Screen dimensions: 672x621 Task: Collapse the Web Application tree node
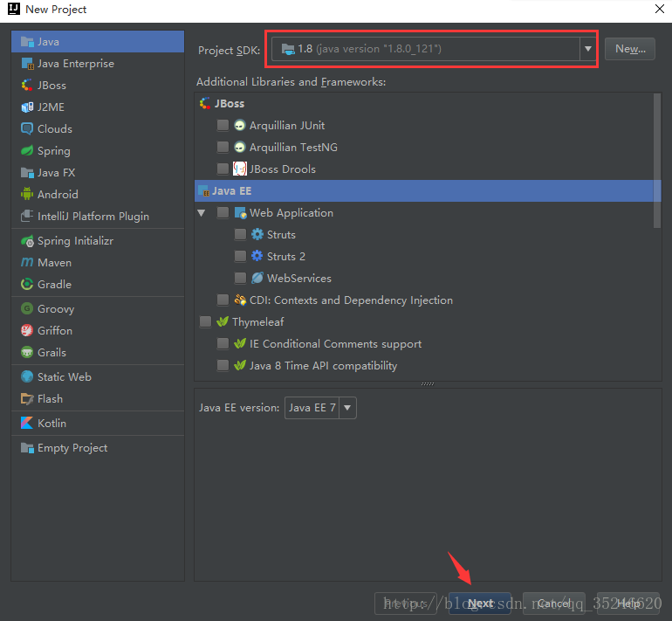201,213
